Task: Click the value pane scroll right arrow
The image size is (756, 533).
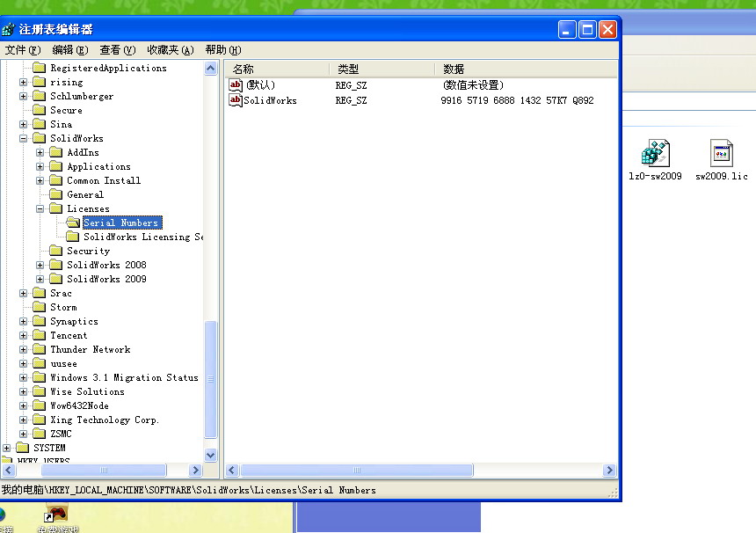Action: (610, 470)
